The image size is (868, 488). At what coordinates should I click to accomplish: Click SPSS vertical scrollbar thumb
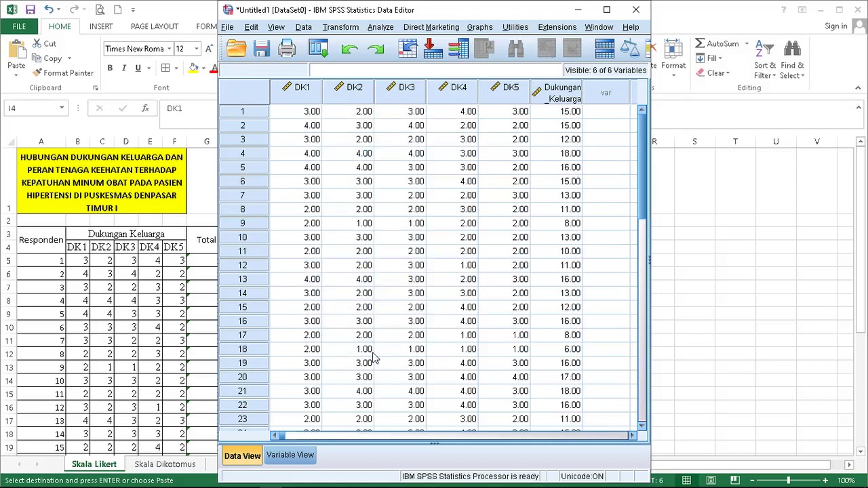coord(642,166)
